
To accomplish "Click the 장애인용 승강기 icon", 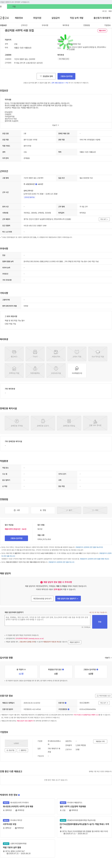I will coord(43,423).
